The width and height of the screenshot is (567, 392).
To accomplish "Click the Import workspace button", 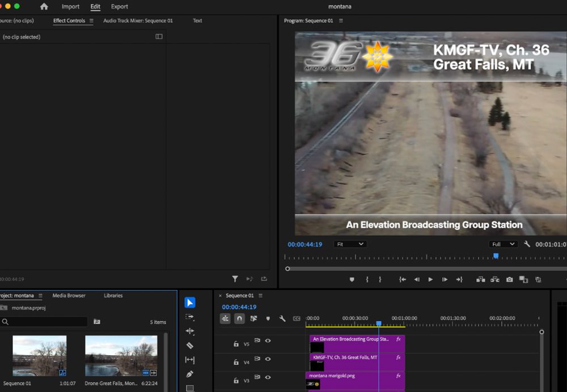I will [x=70, y=7].
